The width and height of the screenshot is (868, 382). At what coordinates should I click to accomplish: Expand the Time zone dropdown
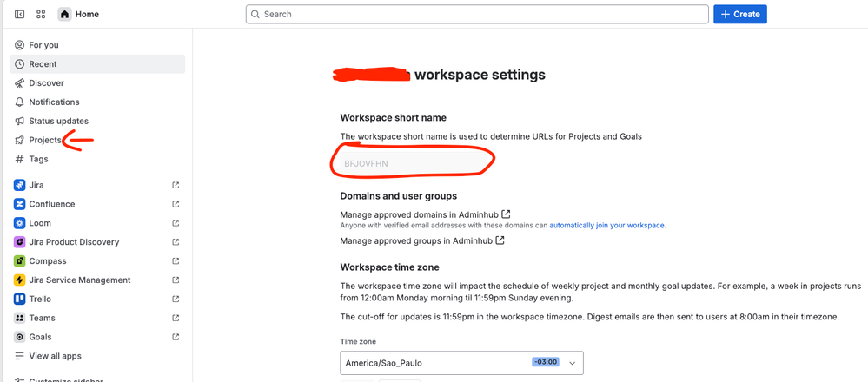click(461, 362)
